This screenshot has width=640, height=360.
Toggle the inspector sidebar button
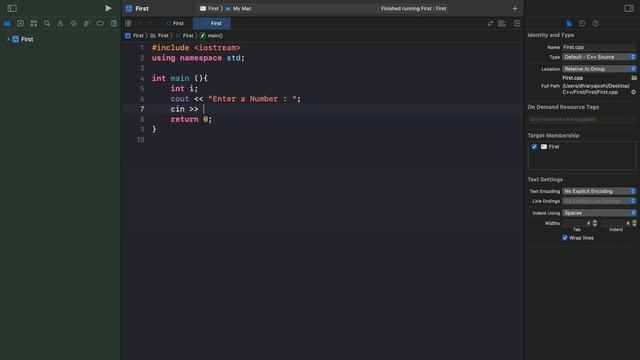coord(629,8)
